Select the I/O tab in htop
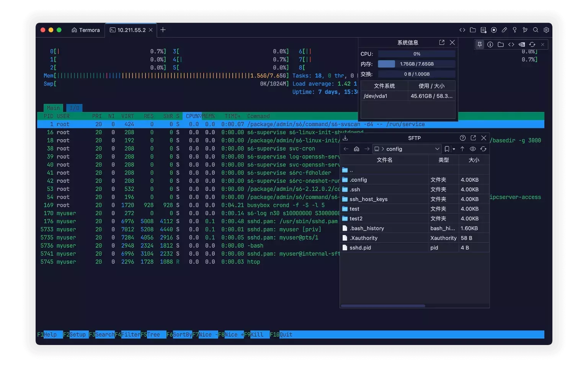The width and height of the screenshot is (588, 368). (x=74, y=108)
